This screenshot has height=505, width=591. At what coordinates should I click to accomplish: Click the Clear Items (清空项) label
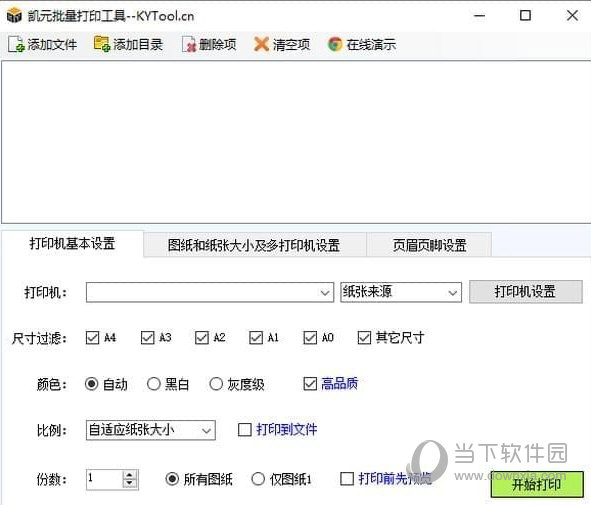[x=291, y=44]
